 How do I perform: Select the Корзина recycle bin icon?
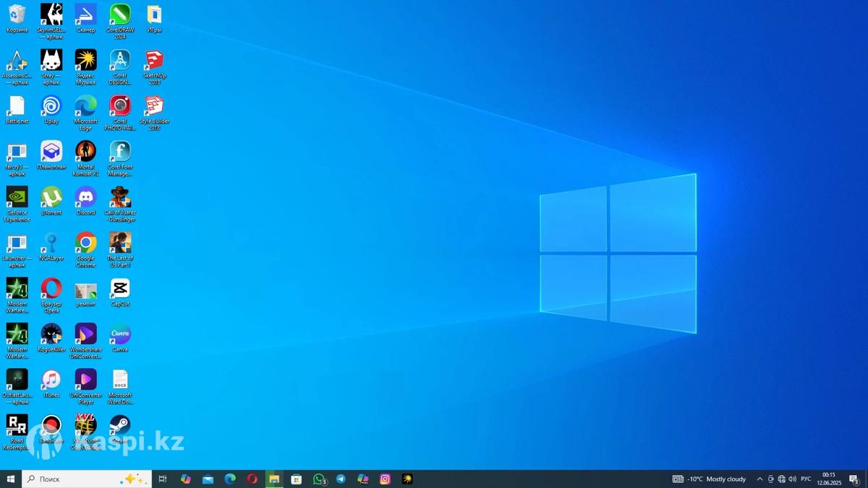coord(17,20)
